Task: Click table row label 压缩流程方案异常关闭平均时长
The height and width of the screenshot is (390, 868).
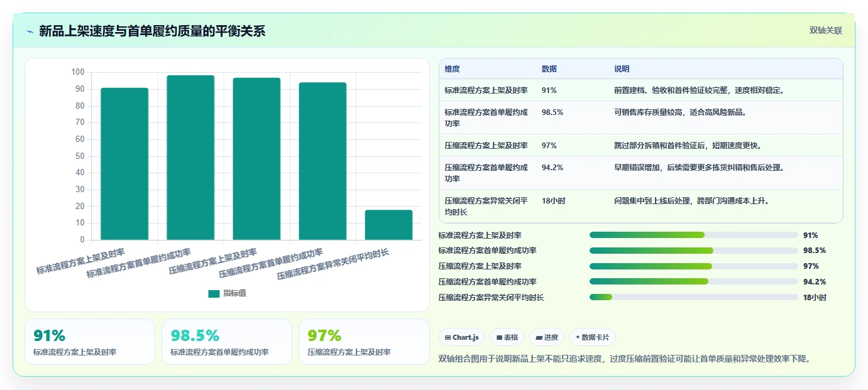Action: tap(486, 207)
